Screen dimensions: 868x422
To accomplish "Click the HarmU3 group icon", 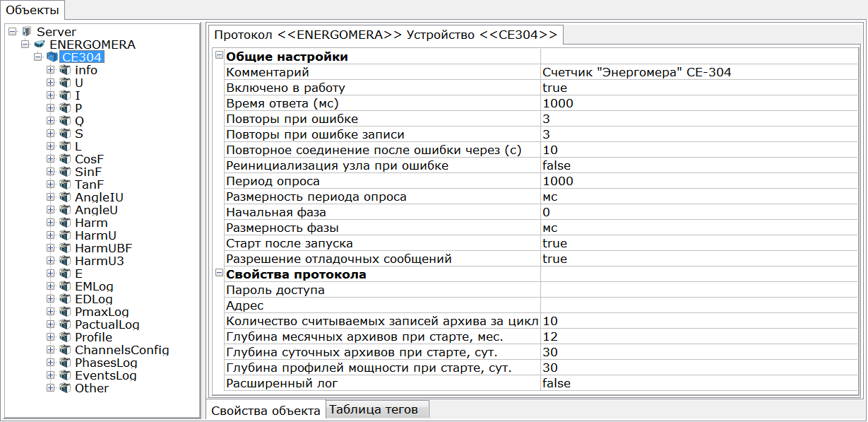I will point(65,261).
